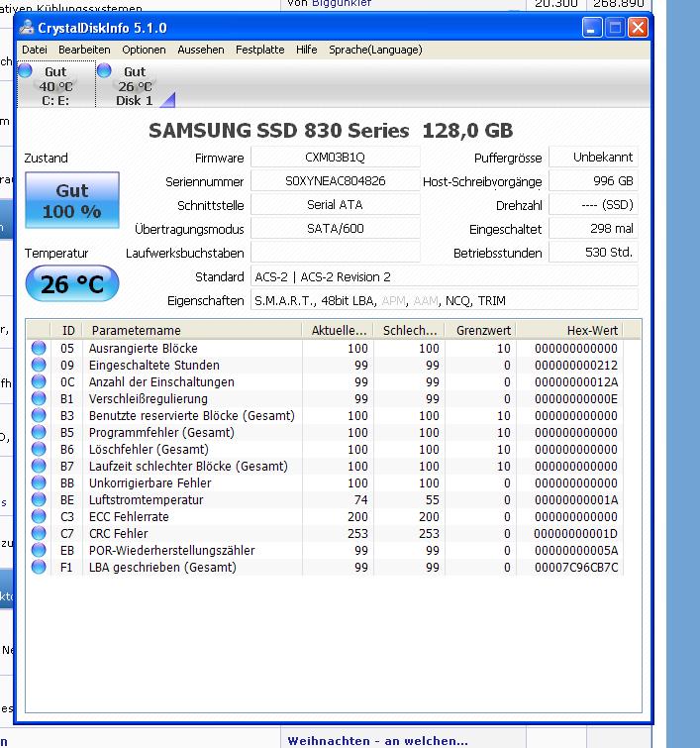Click hex value 00000000005A
This screenshot has height=748, width=700.
click(576, 551)
